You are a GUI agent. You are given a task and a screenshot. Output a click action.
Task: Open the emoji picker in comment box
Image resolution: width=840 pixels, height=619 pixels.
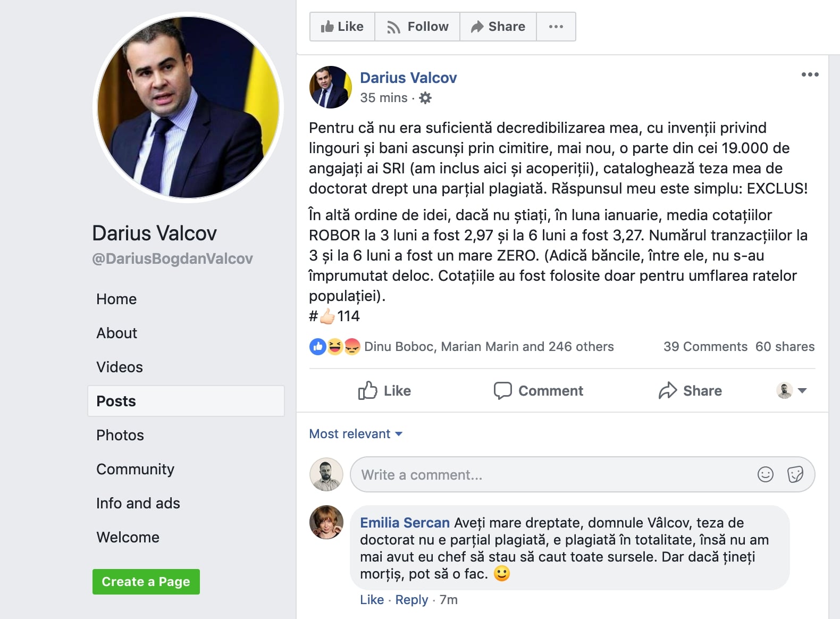[x=765, y=474]
